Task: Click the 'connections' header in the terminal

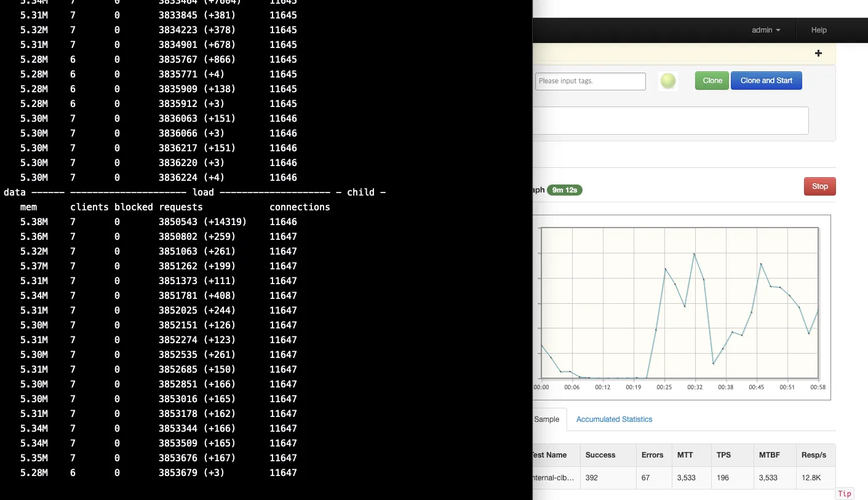Action: tap(300, 207)
